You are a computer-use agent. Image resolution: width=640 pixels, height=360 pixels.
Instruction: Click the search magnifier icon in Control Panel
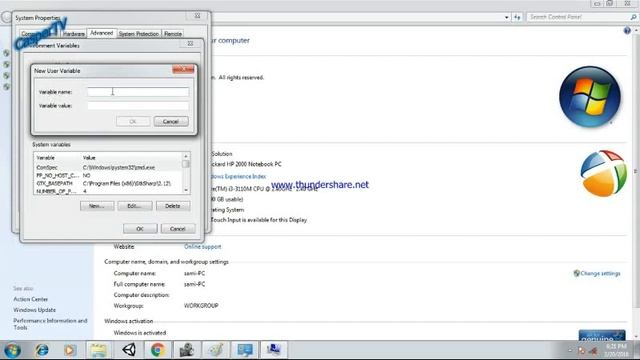633,17
